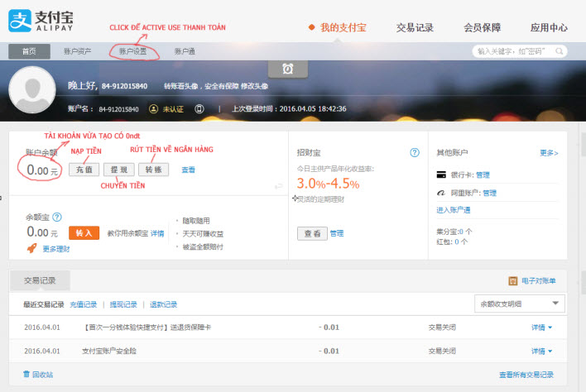
Task: Click the Alipay logo
Action: coord(41,21)
